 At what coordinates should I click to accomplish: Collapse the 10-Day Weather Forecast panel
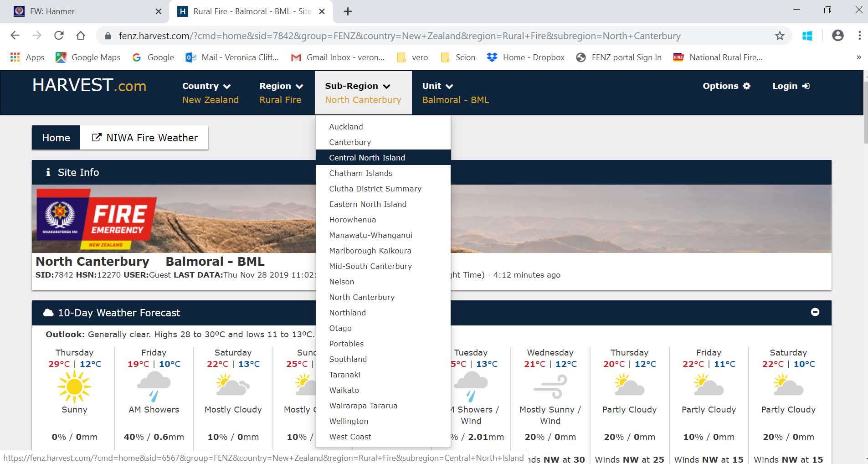[815, 312]
